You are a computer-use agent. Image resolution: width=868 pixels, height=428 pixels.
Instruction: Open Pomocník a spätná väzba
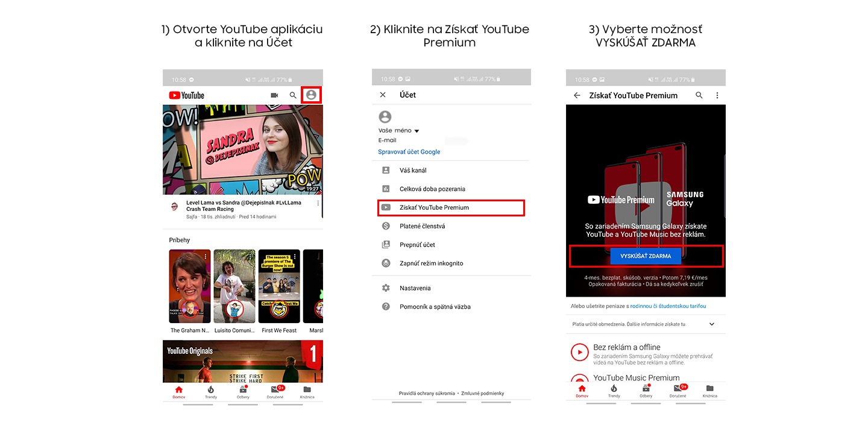(451, 307)
